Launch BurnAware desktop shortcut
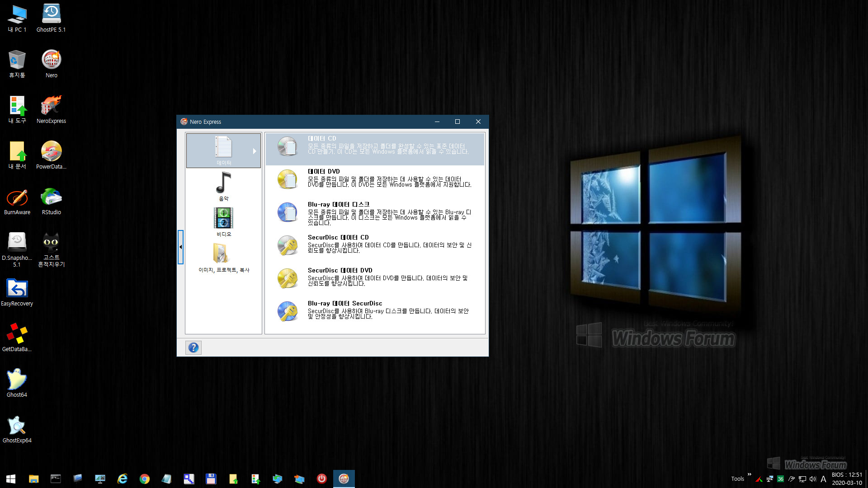868x488 pixels. click(x=17, y=202)
